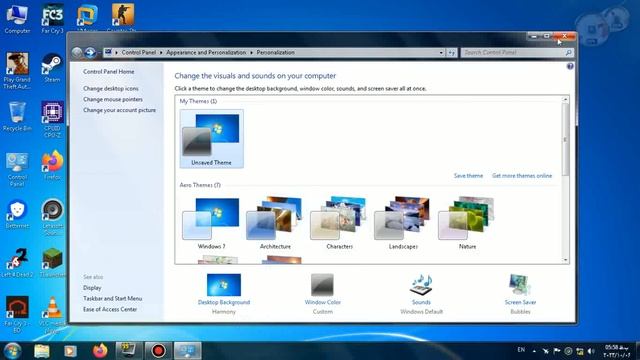The image size is (640, 360).
Task: Select the Characters theme
Action: pos(339,223)
